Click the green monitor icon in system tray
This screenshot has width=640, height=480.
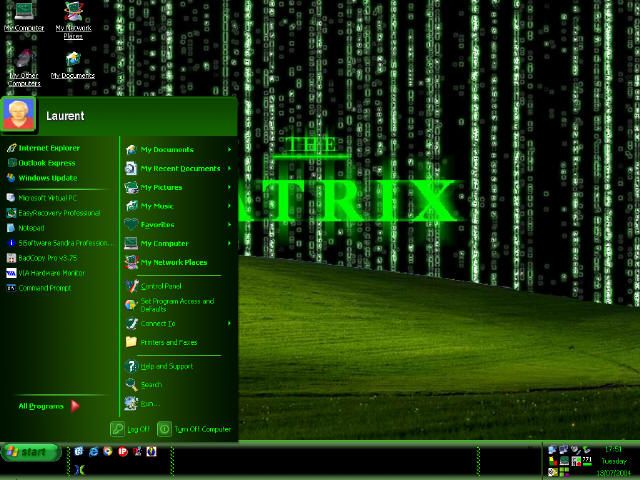pos(564,461)
